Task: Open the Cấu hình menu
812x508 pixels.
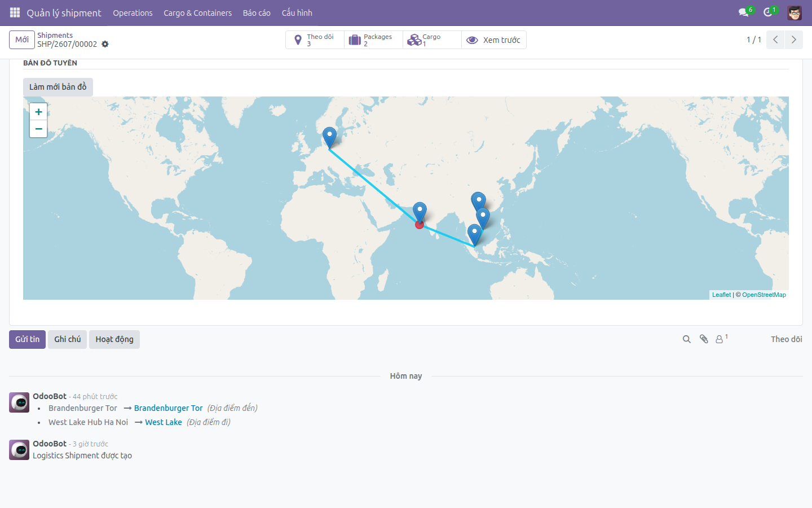Action: 297,12
